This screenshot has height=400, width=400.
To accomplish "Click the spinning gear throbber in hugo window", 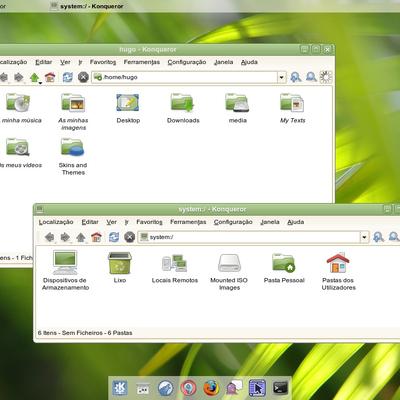I will coord(326,77).
